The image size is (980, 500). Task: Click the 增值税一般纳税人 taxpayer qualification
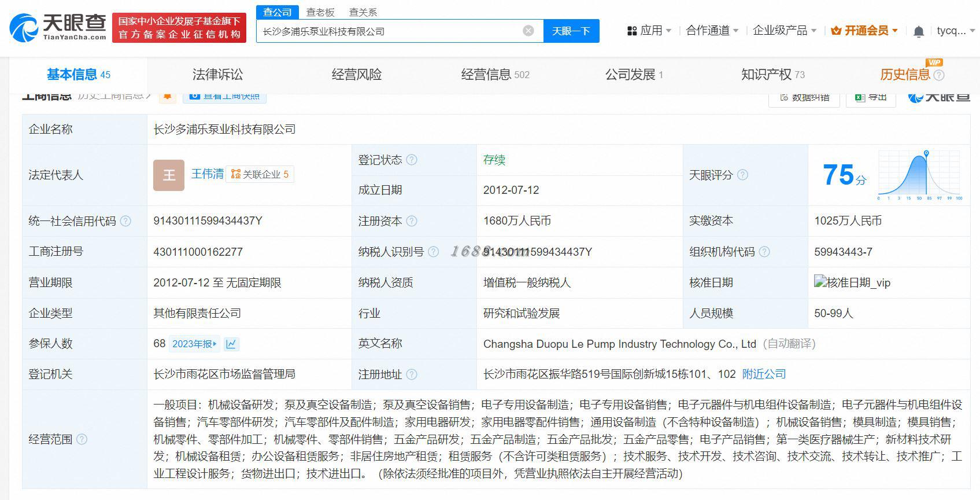click(x=527, y=282)
